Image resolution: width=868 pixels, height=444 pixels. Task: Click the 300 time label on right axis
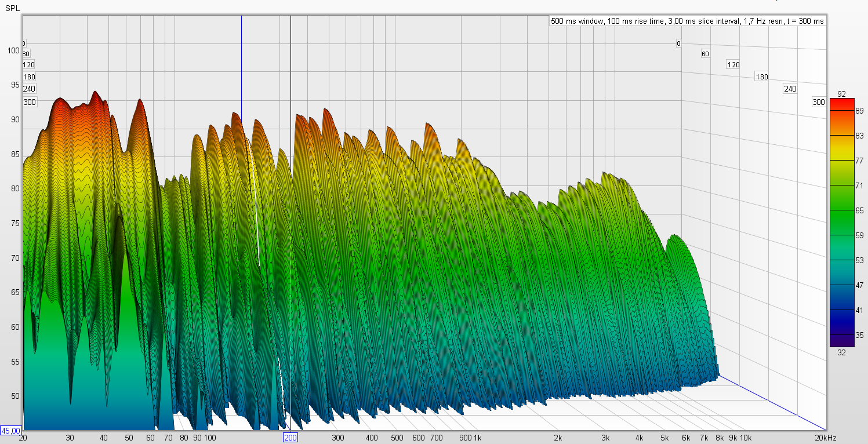(x=818, y=102)
